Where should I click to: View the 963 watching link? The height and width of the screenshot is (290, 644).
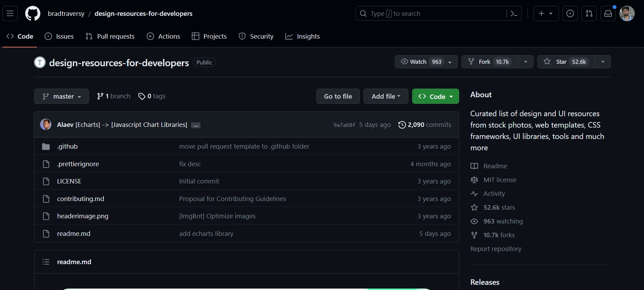[497, 221]
